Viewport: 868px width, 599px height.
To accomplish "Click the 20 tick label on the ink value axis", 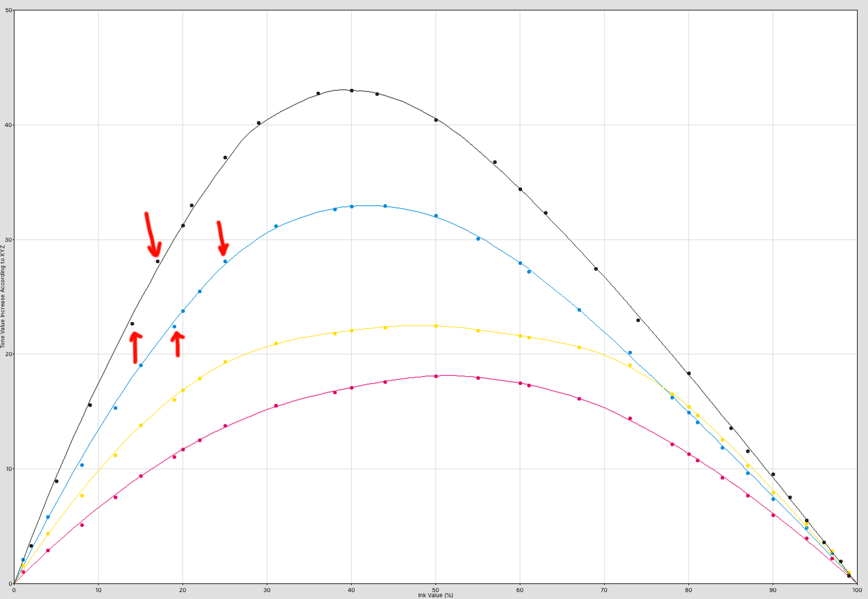I will (x=182, y=590).
